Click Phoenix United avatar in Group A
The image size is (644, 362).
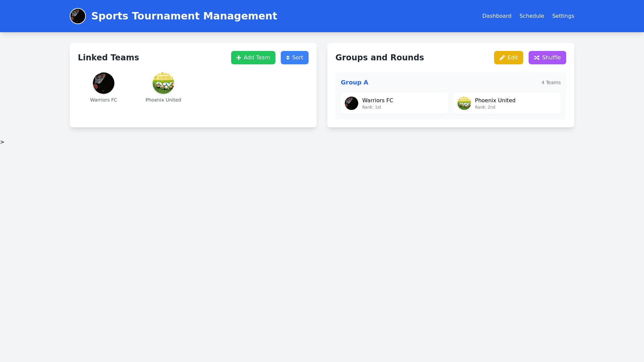coord(464,103)
